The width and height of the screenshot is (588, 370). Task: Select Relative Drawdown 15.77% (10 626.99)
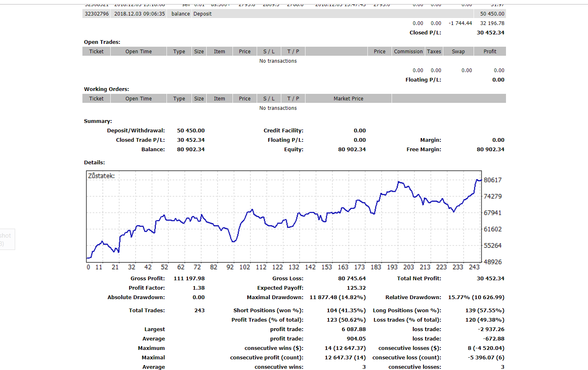pos(476,297)
